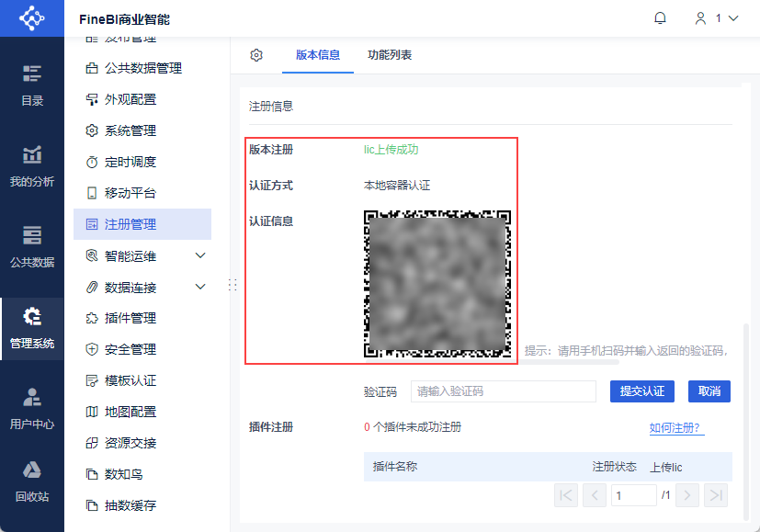Open 地图配置 menu item
The image size is (760, 532).
(142, 412)
